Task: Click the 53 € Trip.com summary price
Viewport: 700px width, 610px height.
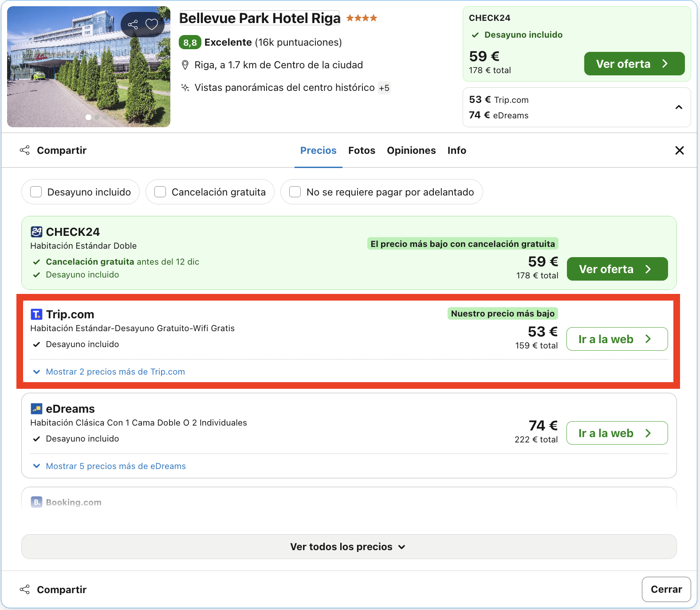Action: 499,100
